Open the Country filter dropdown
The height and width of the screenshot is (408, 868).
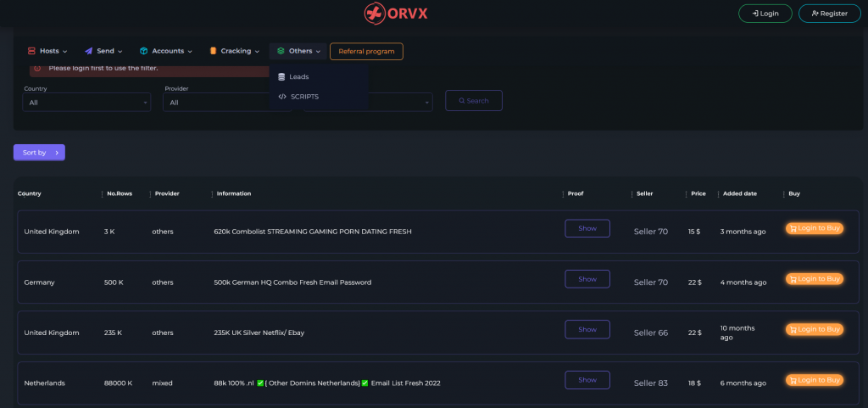[x=86, y=103]
